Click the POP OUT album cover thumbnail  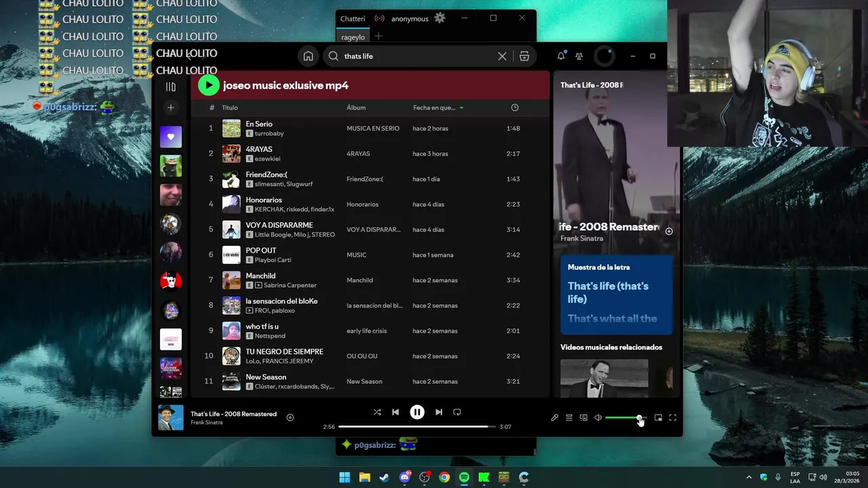tap(231, 255)
